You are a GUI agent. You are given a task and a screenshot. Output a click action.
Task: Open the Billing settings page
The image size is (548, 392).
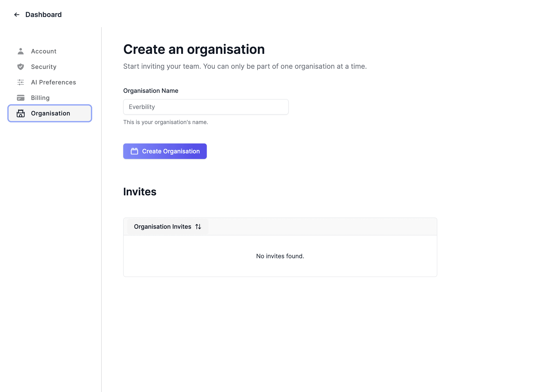coord(40,98)
